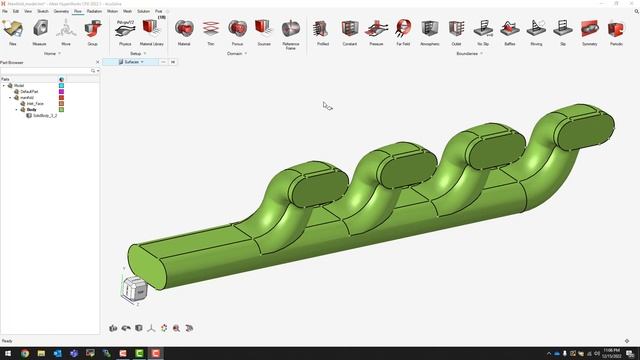640x360 pixels.
Task: Click the rotate view icon in bottom toolbar
Action: coord(126,328)
